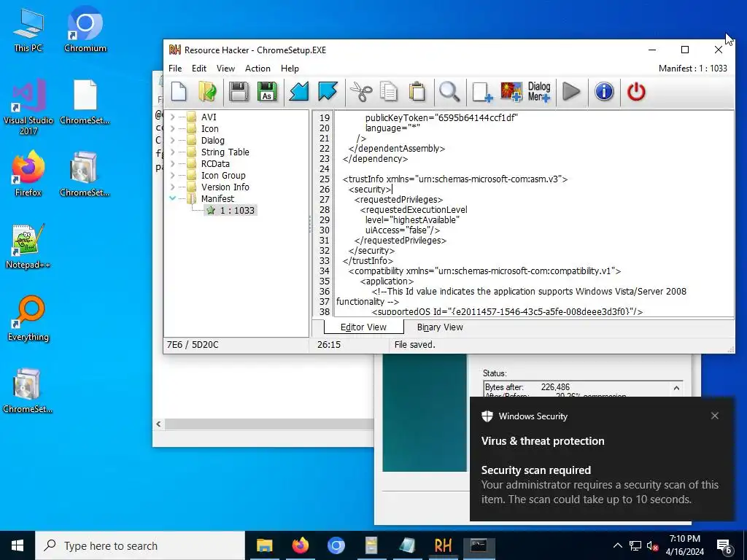Expand the String Table node
Screen dimensions: 747x560
pyautogui.click(x=172, y=152)
